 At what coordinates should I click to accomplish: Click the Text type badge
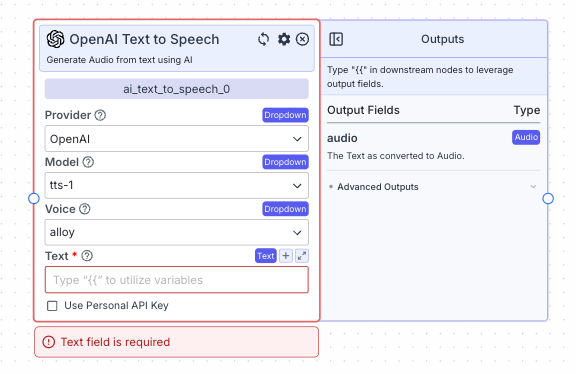click(266, 256)
